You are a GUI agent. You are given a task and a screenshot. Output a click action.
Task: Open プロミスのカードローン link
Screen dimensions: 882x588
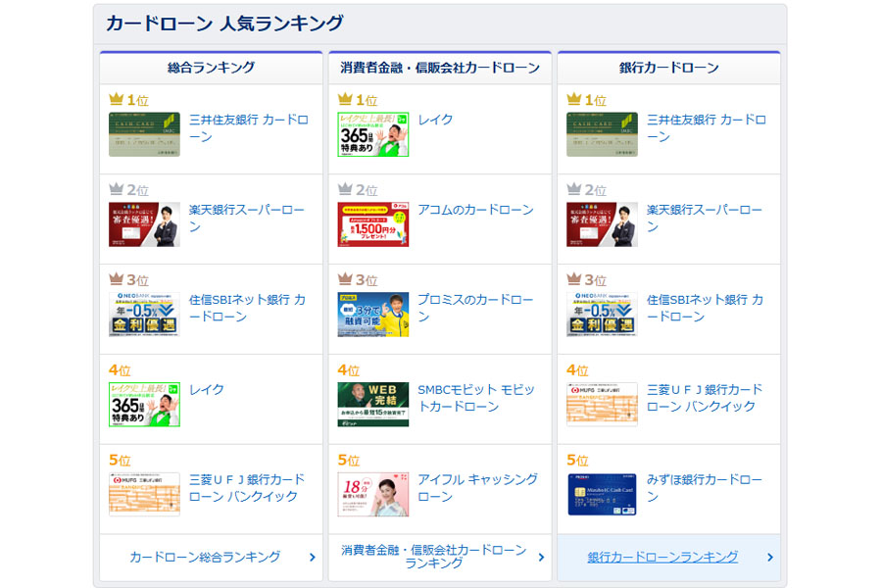[x=475, y=308]
